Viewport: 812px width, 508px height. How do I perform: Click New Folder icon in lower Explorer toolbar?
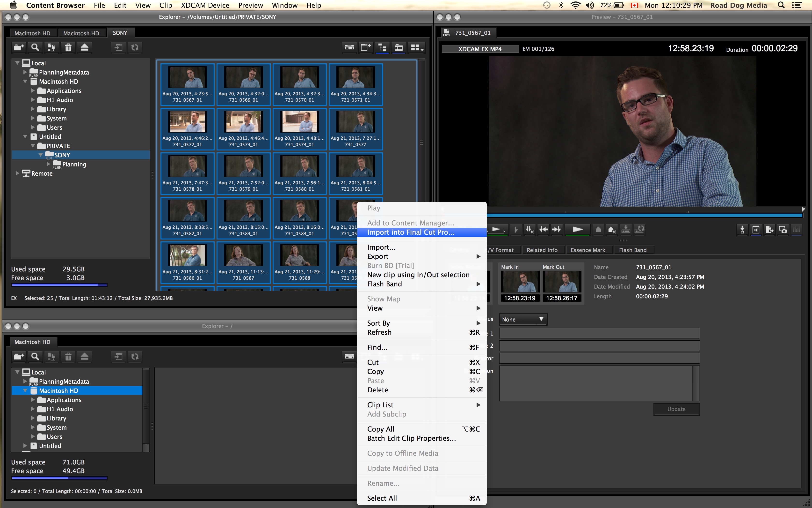(x=19, y=357)
